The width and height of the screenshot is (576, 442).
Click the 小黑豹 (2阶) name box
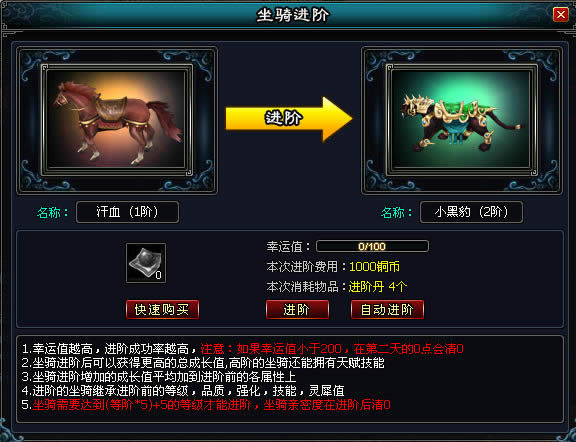[471, 212]
